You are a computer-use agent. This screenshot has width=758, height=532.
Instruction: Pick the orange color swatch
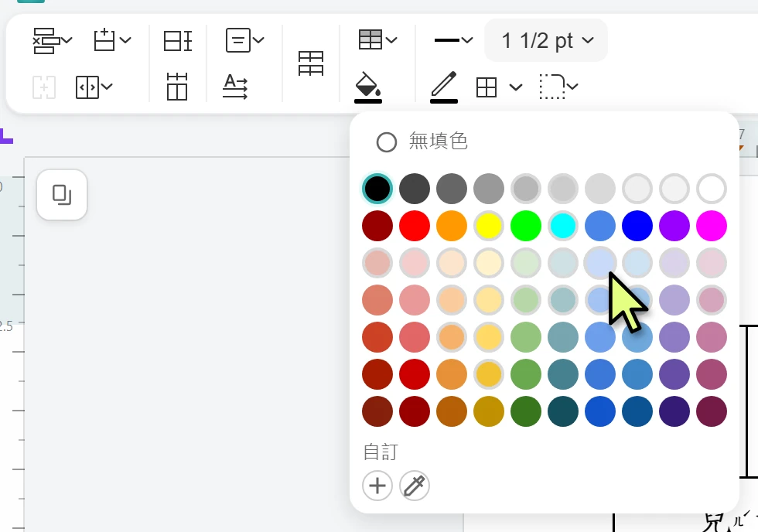452,226
